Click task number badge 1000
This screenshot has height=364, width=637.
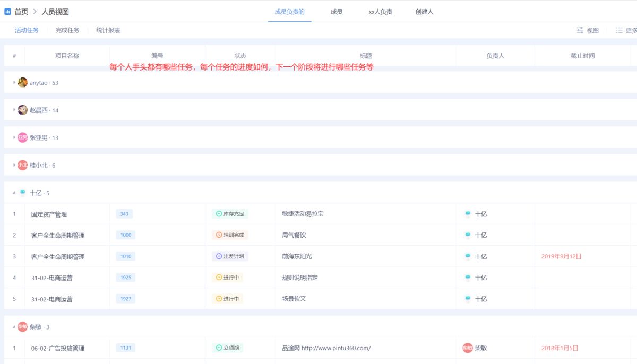click(126, 235)
